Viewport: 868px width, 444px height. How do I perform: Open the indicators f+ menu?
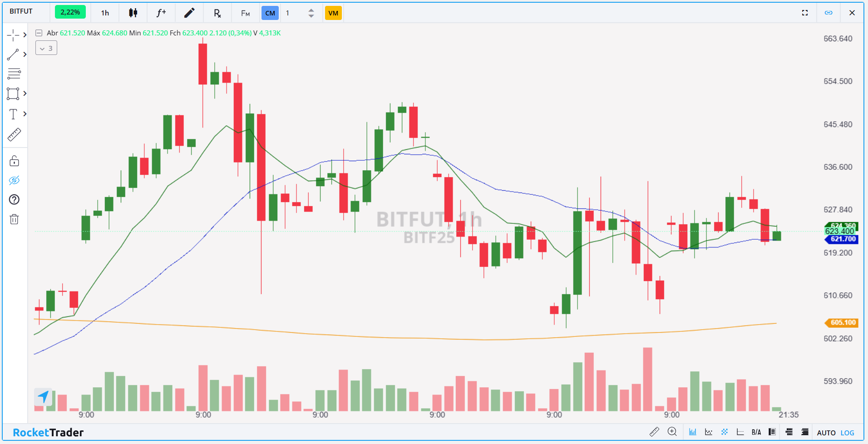[x=161, y=13]
